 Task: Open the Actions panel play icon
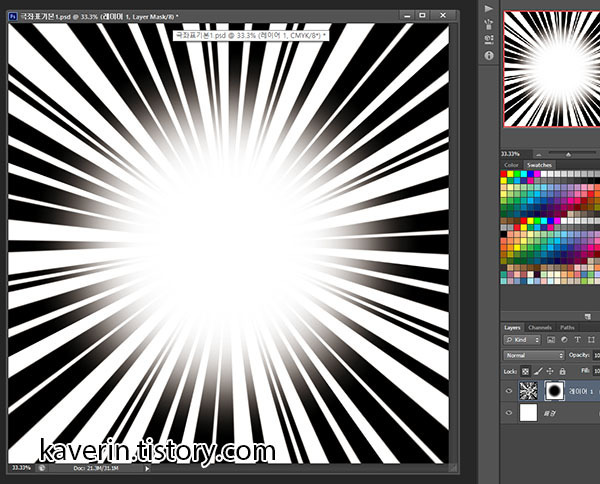click(489, 9)
